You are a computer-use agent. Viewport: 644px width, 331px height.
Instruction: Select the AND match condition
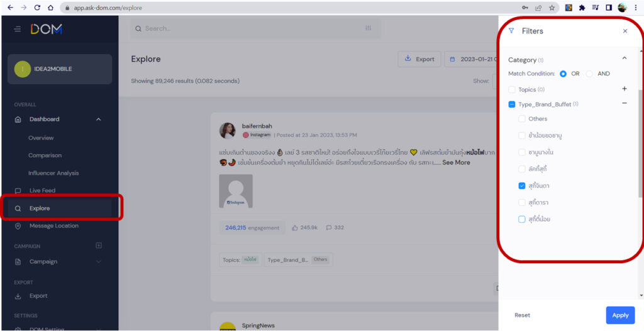point(589,74)
